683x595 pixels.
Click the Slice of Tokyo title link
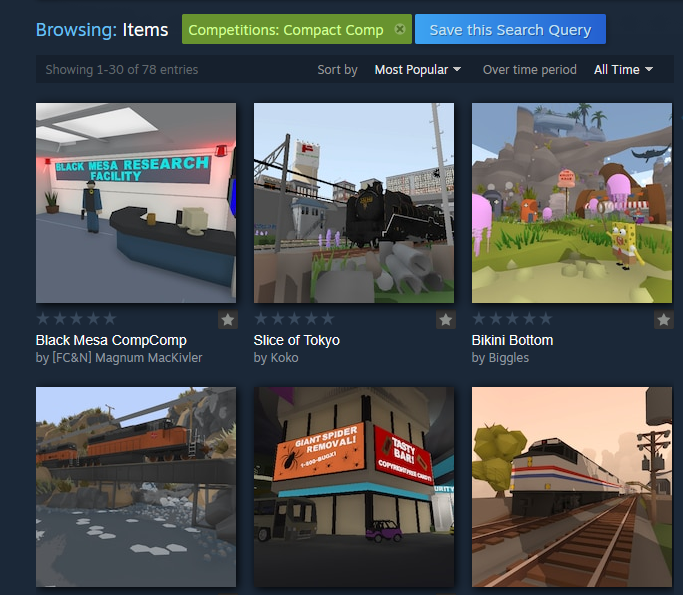pos(297,340)
